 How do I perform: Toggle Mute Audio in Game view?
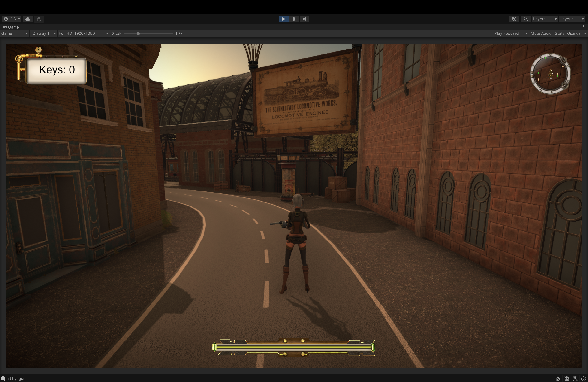pyautogui.click(x=541, y=33)
